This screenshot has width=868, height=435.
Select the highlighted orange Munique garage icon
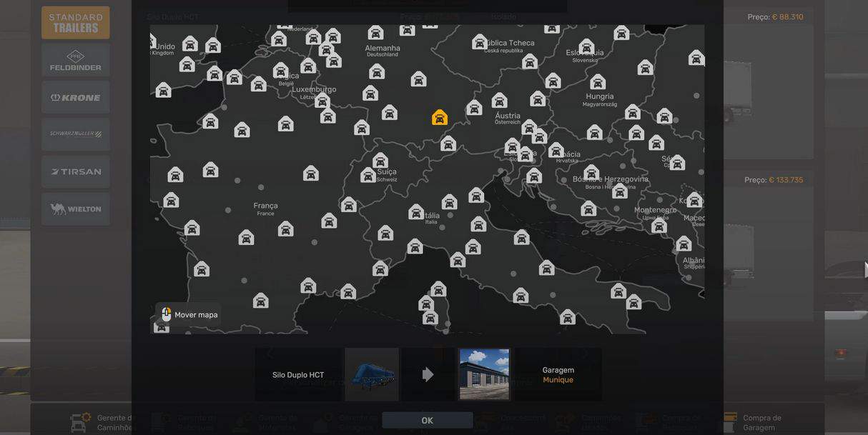pyautogui.click(x=440, y=117)
